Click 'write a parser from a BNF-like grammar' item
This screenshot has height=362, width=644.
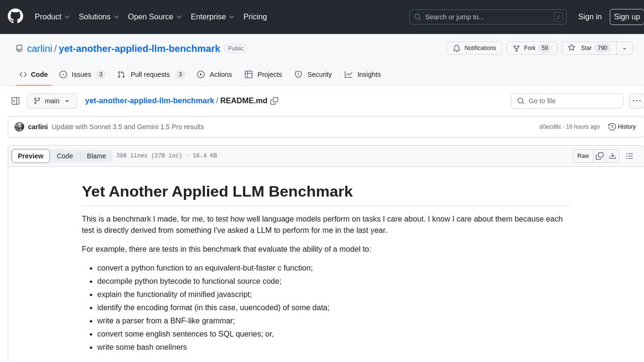pyautogui.click(x=166, y=321)
